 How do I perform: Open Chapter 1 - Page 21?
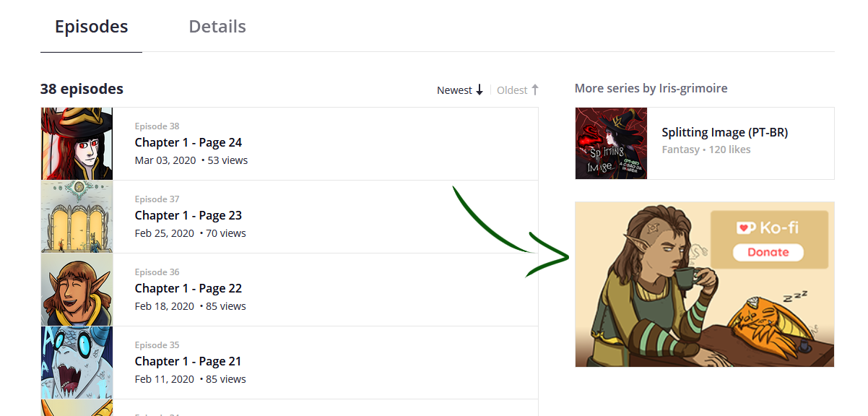click(x=188, y=361)
